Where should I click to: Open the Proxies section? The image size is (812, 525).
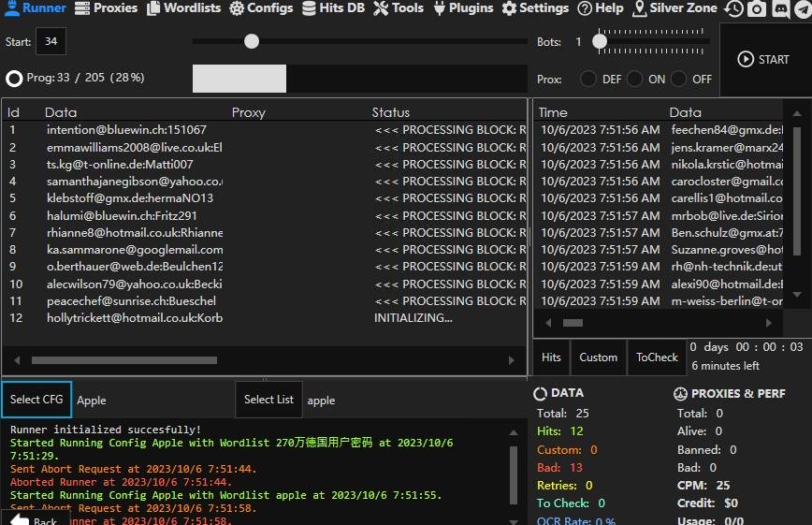(106, 8)
